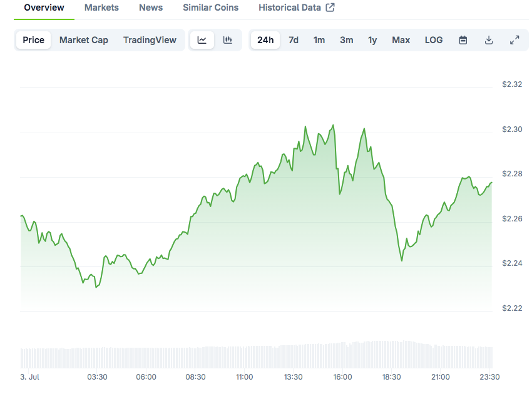Toggle LOG scale on the chart
This screenshot has height=394, width=532.
[x=434, y=40]
